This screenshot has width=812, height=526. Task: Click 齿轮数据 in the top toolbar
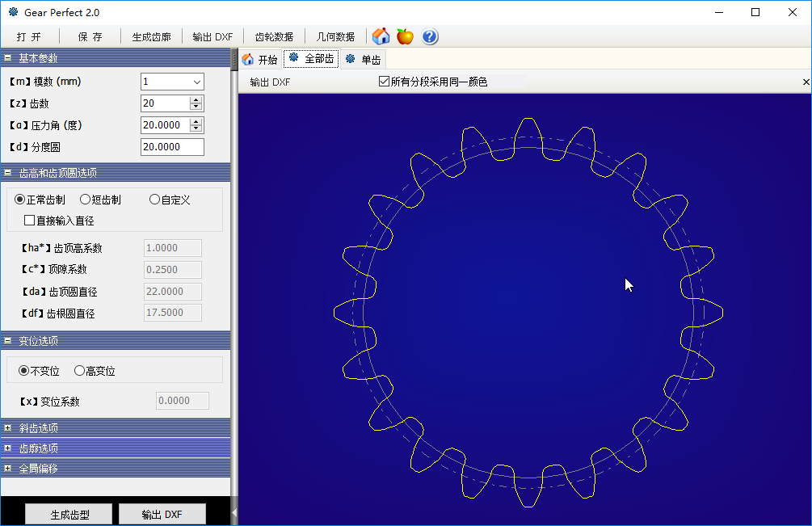[274, 37]
